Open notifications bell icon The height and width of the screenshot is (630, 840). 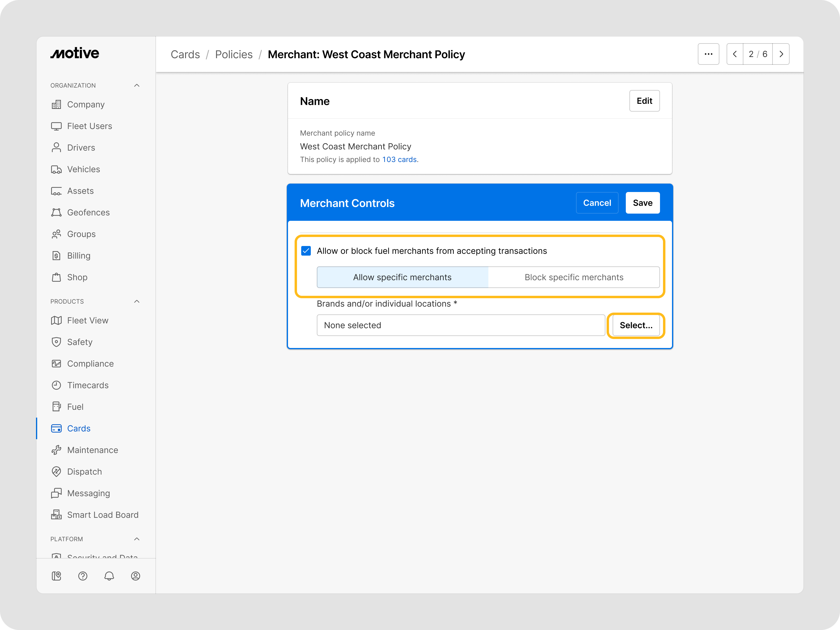109,576
